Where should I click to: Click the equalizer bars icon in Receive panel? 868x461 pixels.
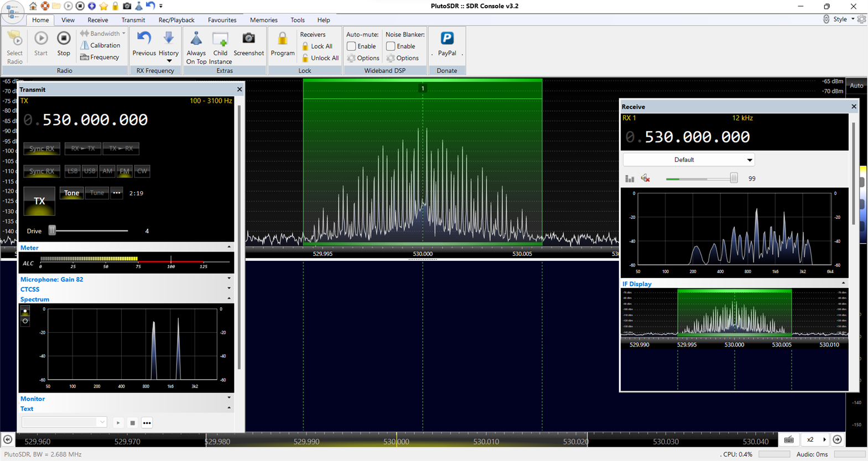tap(630, 178)
